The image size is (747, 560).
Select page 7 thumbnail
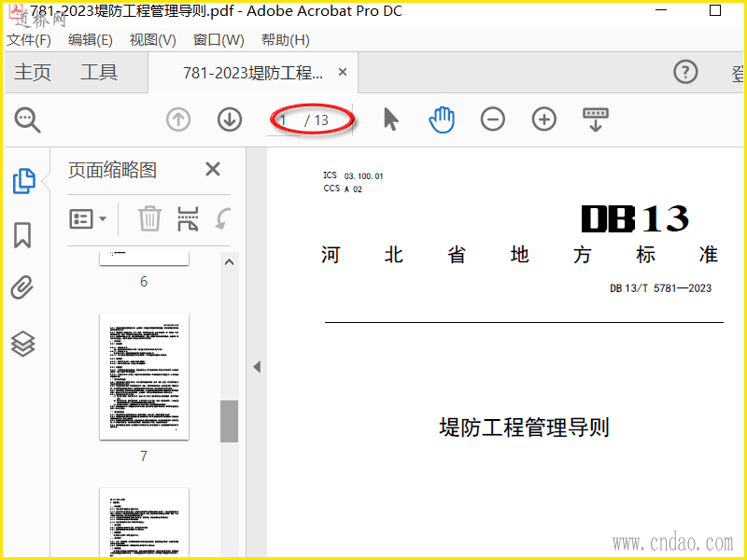pyautogui.click(x=144, y=376)
